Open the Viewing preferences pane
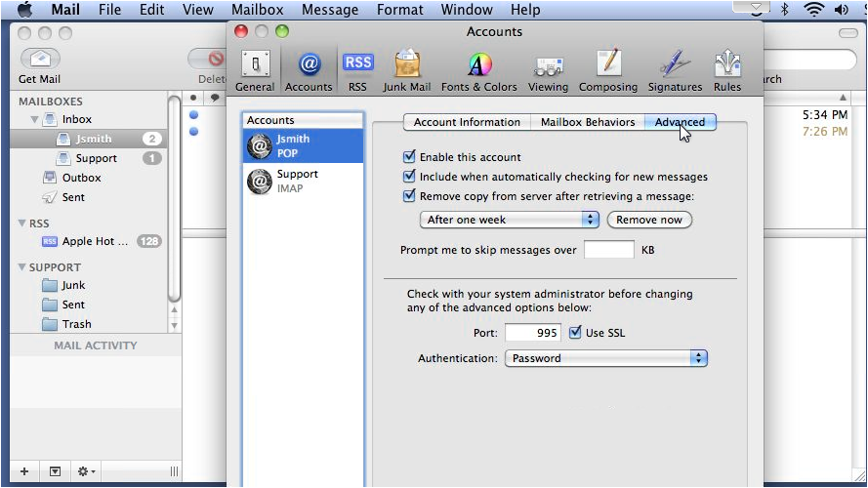 pos(548,71)
